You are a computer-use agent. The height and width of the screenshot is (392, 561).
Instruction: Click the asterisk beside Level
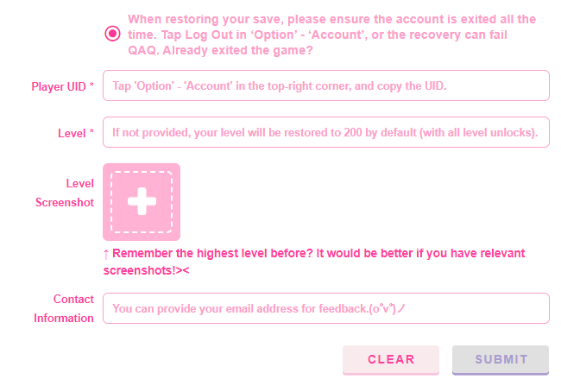click(x=91, y=133)
